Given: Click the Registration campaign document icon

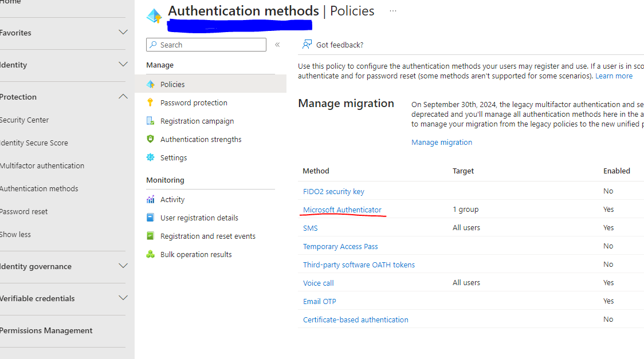Looking at the screenshot, I should click(150, 121).
